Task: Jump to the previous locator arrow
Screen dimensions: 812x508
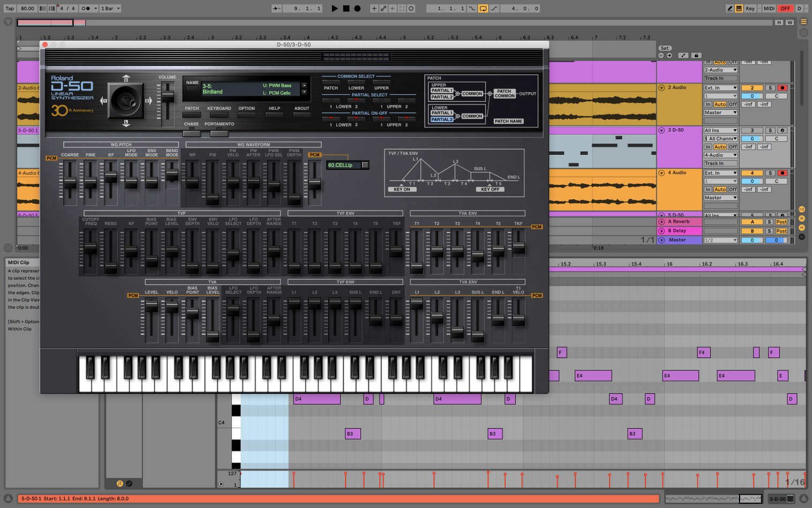Action: point(661,55)
